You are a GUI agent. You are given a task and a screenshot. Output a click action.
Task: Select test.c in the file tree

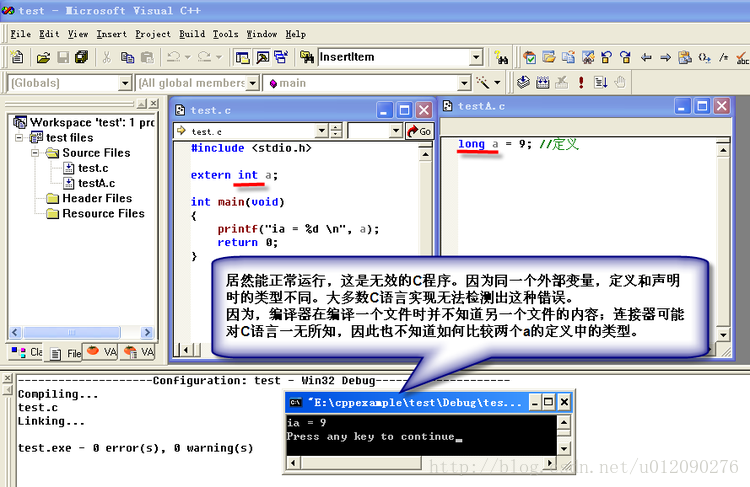[93, 168]
